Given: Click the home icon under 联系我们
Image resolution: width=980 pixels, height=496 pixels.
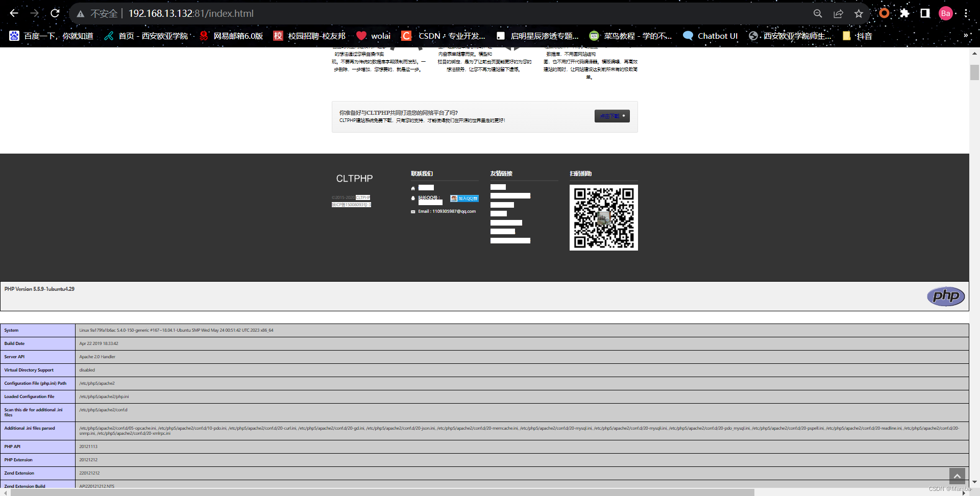Looking at the screenshot, I should click(x=413, y=188).
